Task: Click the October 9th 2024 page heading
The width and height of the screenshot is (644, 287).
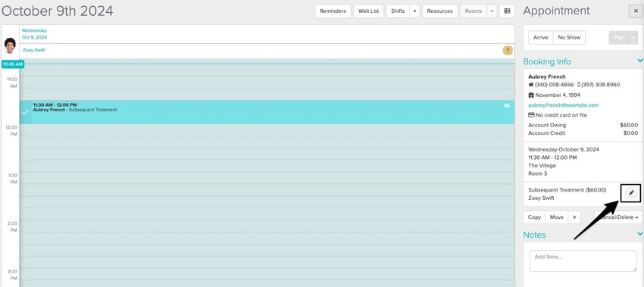Action: [57, 11]
